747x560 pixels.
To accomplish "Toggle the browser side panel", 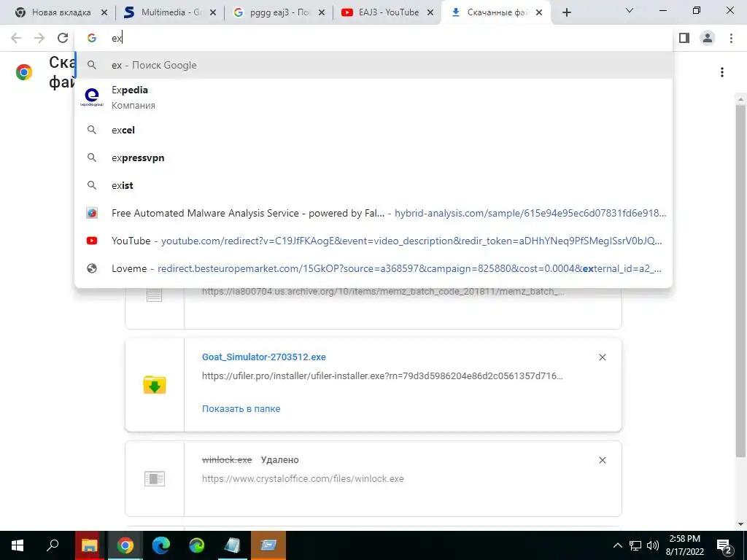I will (684, 38).
